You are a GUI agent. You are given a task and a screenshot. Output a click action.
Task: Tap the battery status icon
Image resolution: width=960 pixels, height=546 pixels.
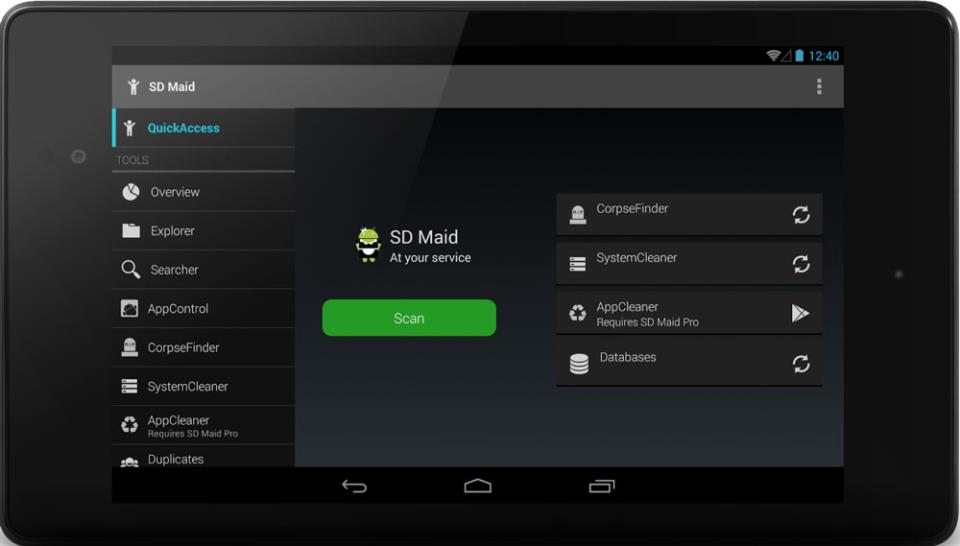[799, 56]
